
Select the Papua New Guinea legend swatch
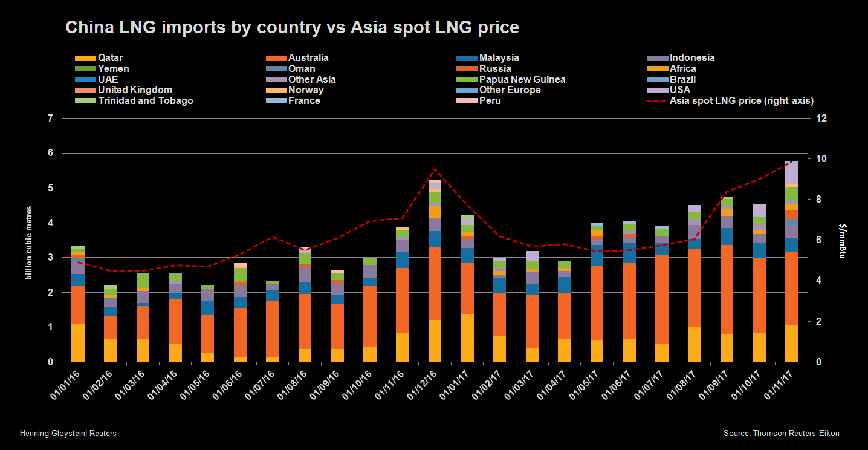(x=467, y=80)
